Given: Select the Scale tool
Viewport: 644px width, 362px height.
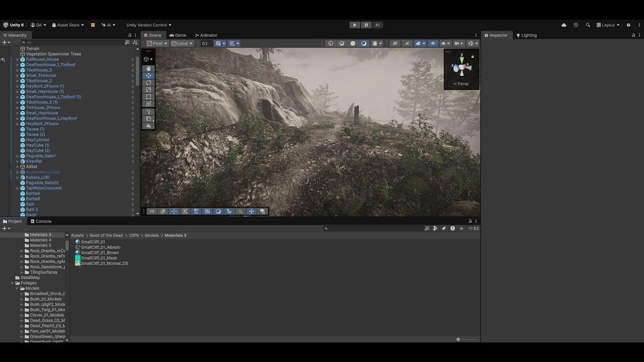Looking at the screenshot, I should click(148, 89).
